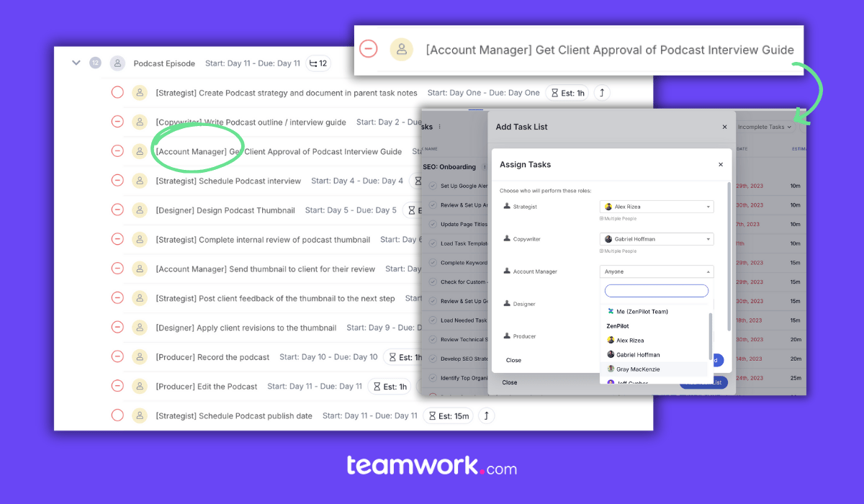Mark Create Podcast strategy task as complete
This screenshot has height=504, width=864.
click(x=117, y=92)
